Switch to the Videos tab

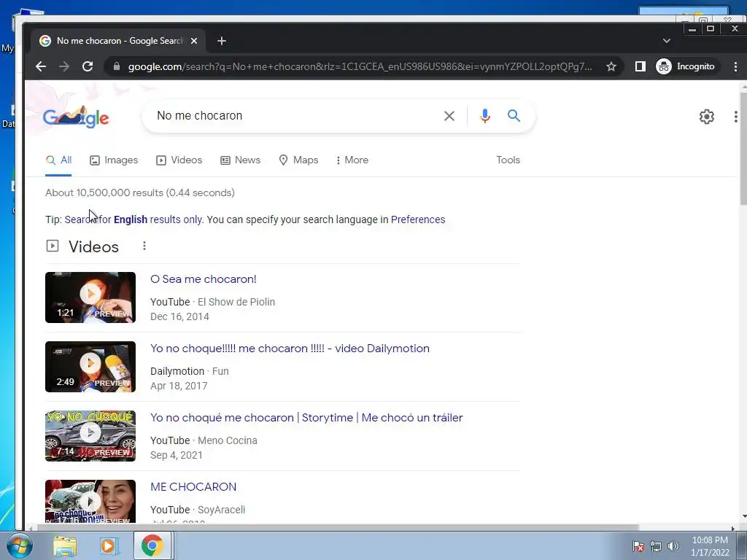(x=179, y=160)
